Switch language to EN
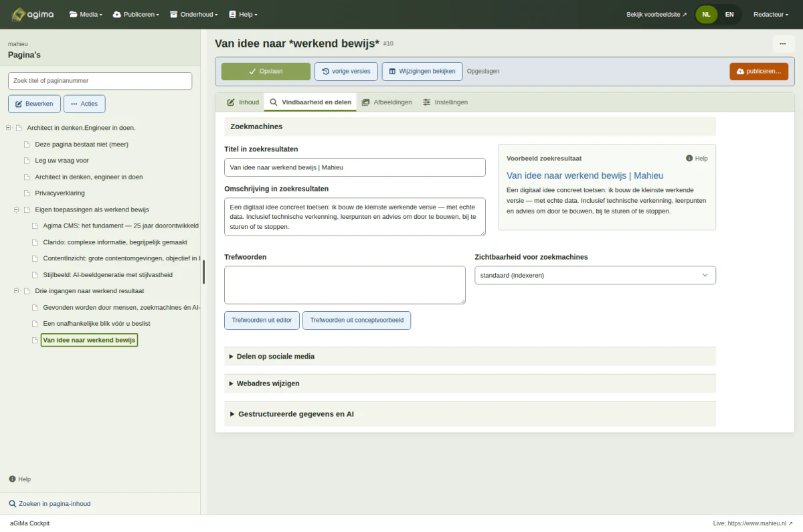803x532 pixels. [x=729, y=14]
